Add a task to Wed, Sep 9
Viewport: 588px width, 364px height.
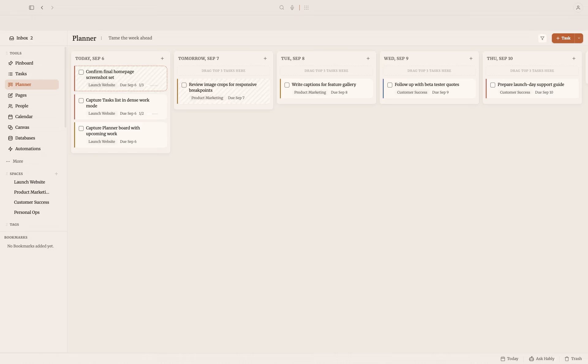pos(471,58)
